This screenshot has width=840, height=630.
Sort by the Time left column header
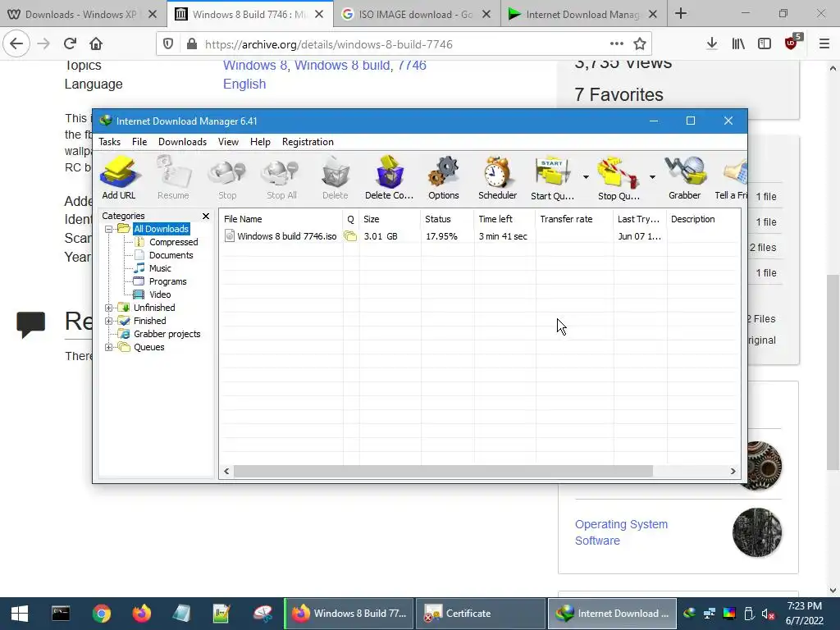(x=504, y=219)
